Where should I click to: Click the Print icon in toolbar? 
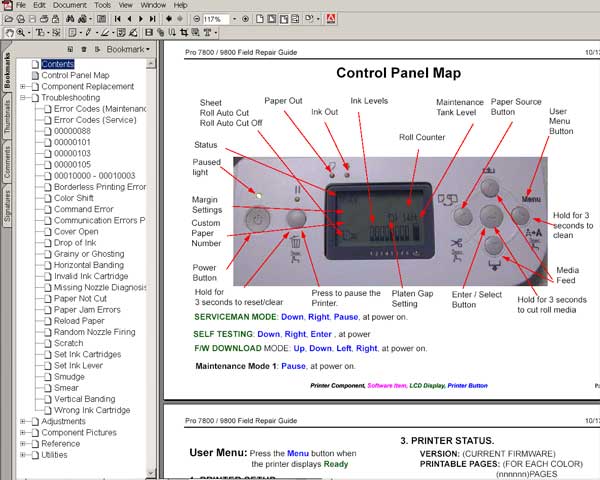[44, 19]
